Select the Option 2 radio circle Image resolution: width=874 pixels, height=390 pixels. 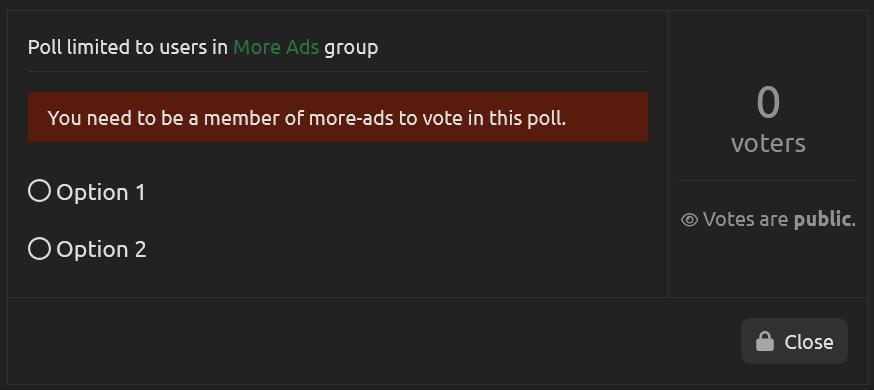[x=40, y=248]
